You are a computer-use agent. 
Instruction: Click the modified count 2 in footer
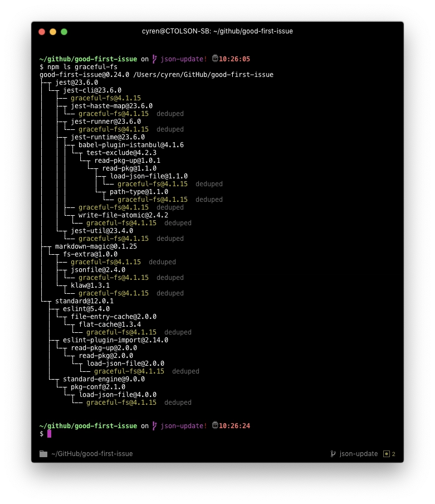394,453
